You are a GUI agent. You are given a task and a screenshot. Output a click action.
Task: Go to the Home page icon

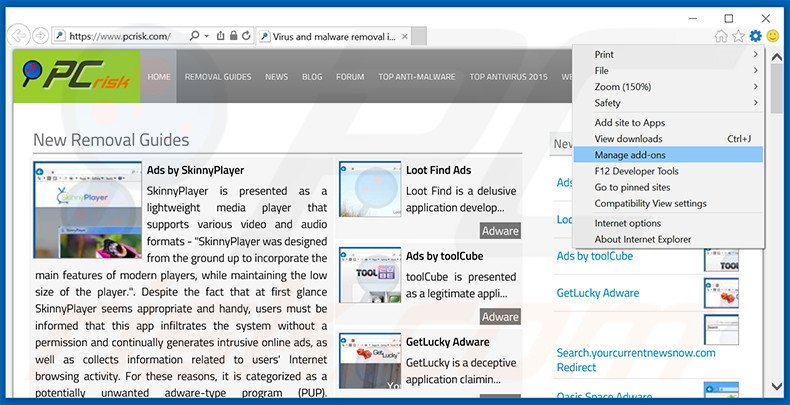721,36
